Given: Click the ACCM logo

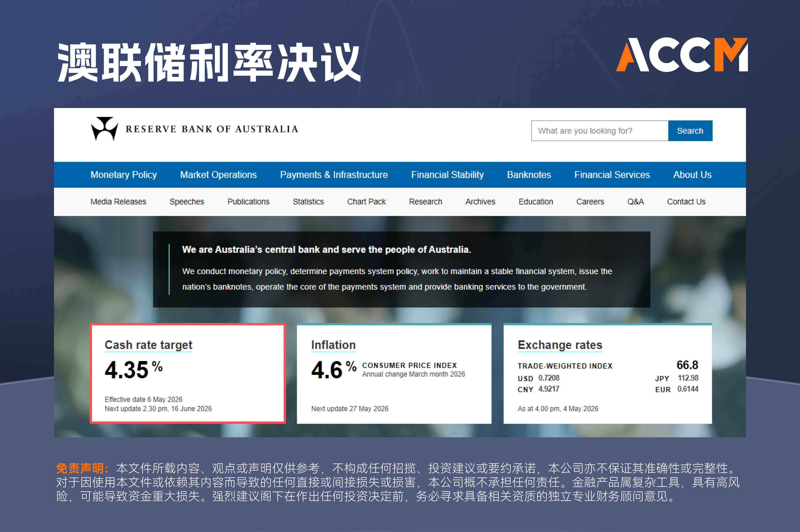Looking at the screenshot, I should pos(682,55).
